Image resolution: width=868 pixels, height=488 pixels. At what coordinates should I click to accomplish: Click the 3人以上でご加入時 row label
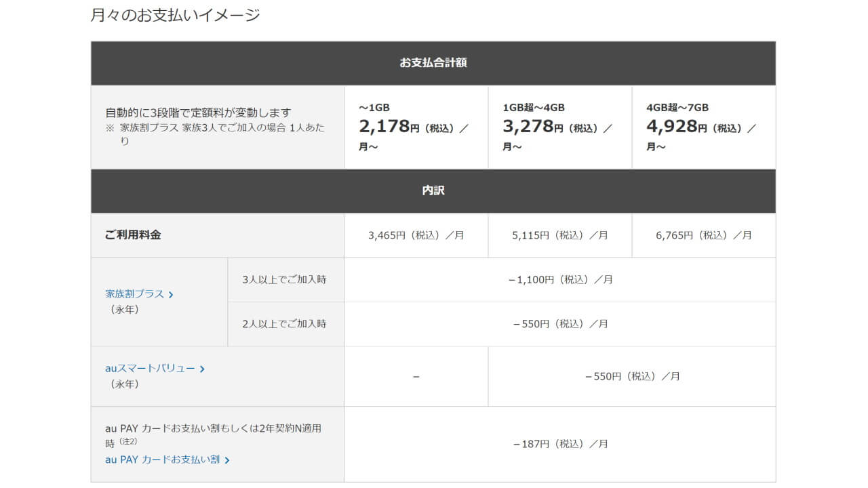[284, 279]
